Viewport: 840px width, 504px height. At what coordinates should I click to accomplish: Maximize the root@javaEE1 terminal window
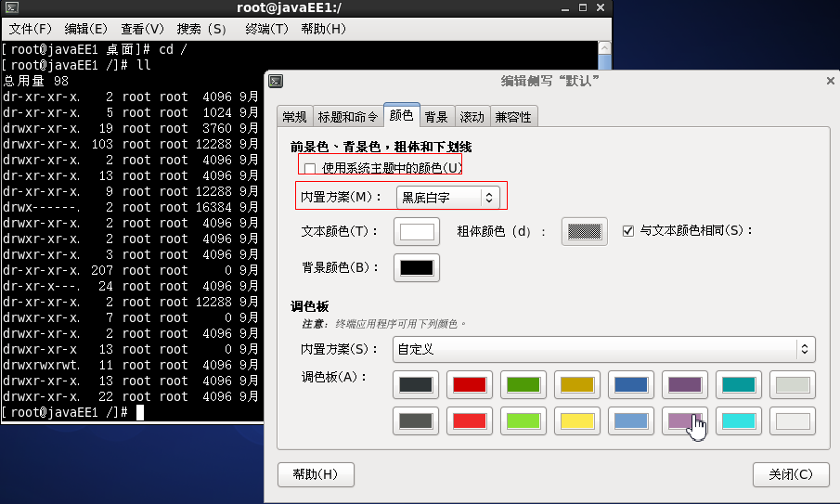583,7
